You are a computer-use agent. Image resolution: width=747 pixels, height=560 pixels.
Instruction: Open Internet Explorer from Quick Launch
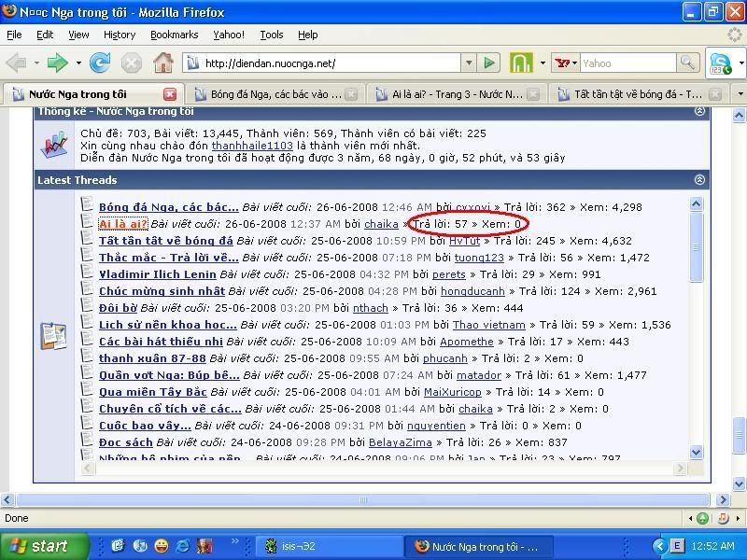183,546
